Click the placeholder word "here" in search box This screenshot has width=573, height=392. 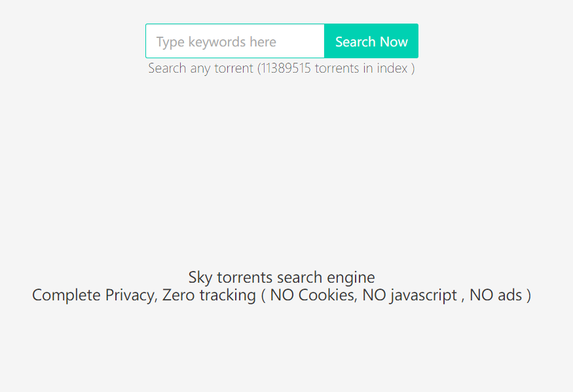click(263, 42)
